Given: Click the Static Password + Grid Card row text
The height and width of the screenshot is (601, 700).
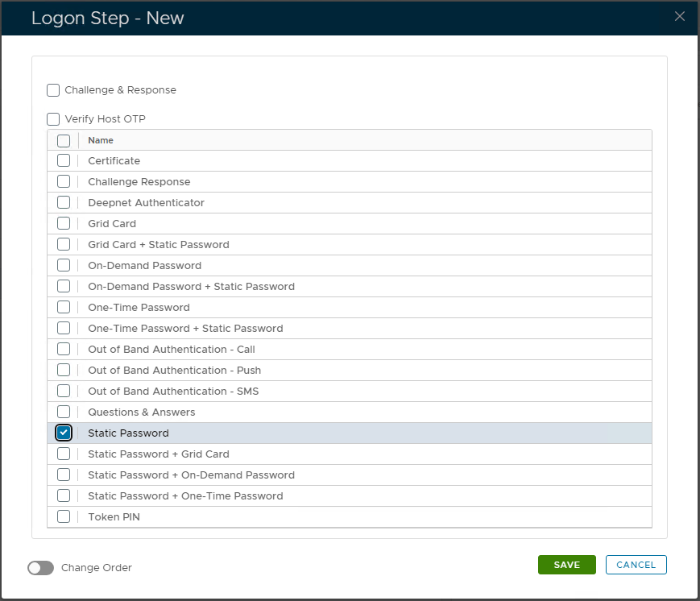Looking at the screenshot, I should 159,454.
